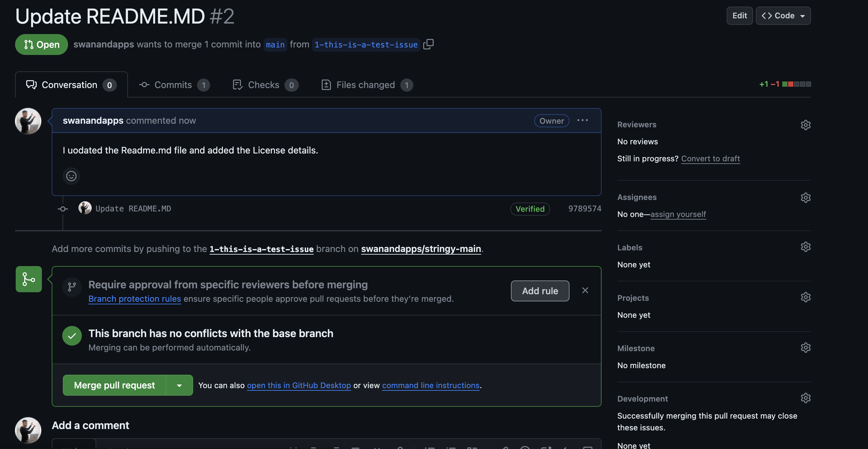Click swanandapps avatar beside the comment
868x449 pixels.
tap(28, 121)
